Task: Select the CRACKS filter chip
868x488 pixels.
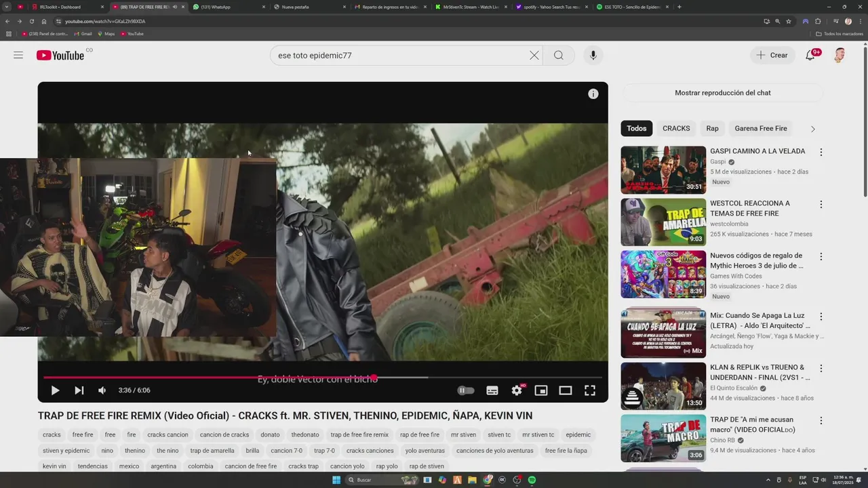Action: coord(676,128)
